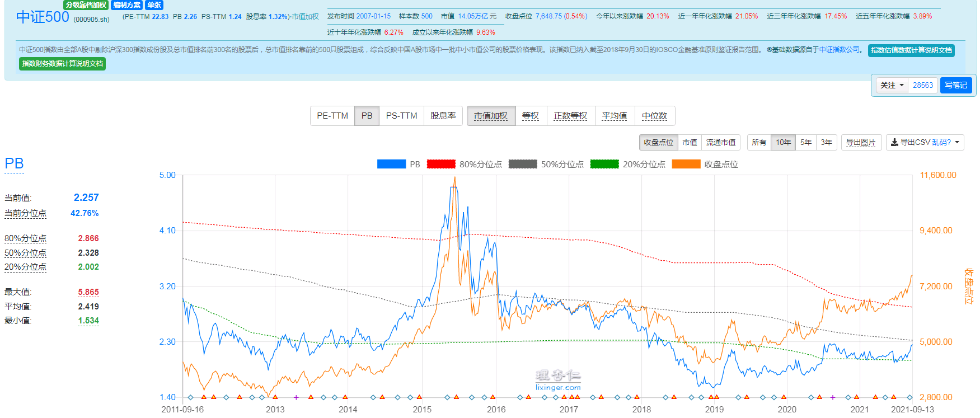Set time range to 5年
This screenshot has height=418, width=980.
(806, 143)
